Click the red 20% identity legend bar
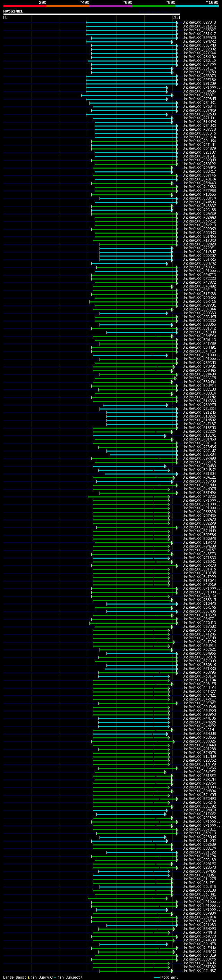The image size is (222, 980). (x=25, y=6)
